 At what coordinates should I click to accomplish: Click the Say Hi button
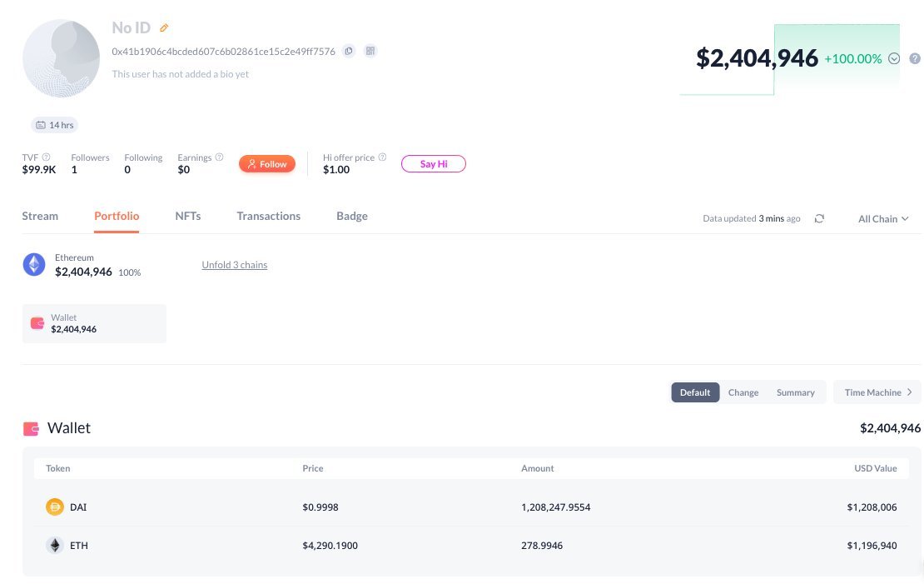[433, 163]
